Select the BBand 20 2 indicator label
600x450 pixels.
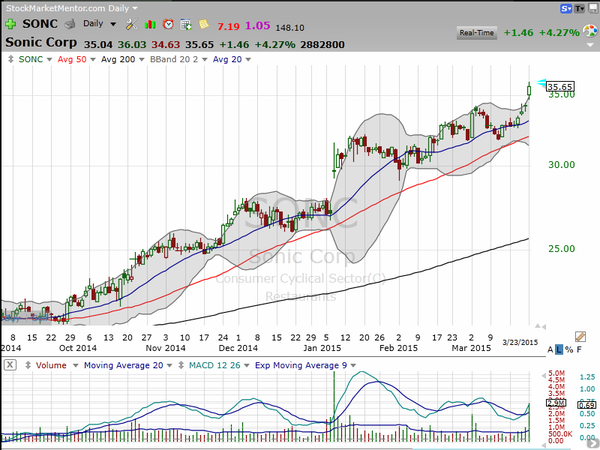[174, 59]
